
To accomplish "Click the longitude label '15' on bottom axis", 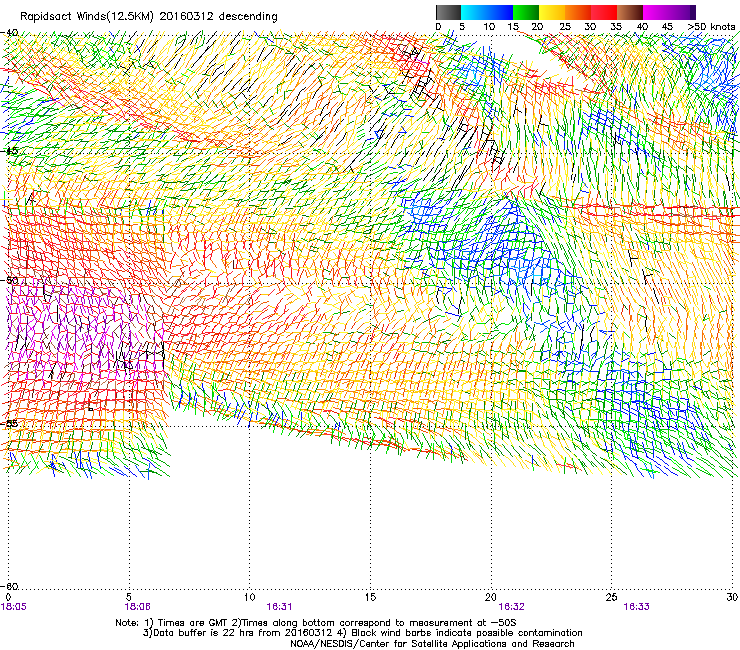I will [370, 597].
